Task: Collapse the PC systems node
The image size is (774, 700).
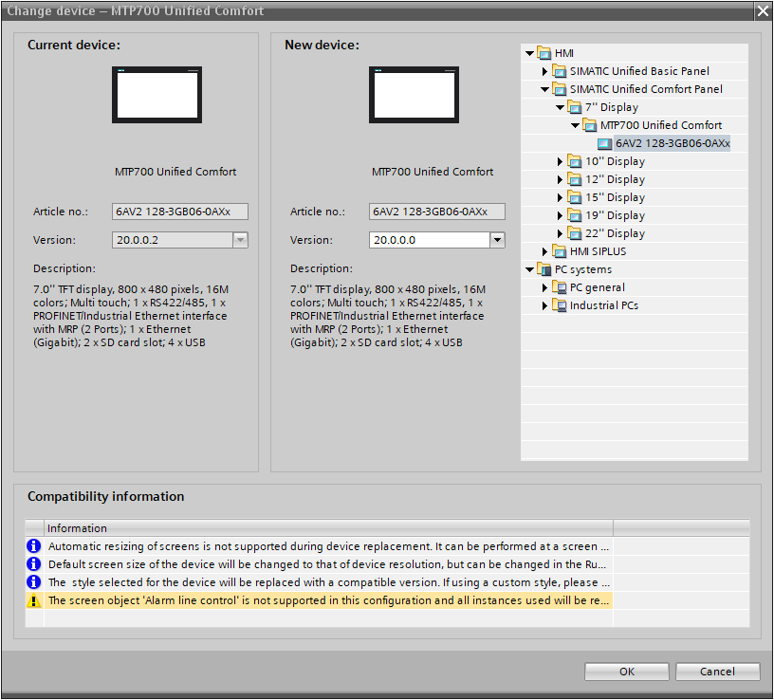Action: 529,269
